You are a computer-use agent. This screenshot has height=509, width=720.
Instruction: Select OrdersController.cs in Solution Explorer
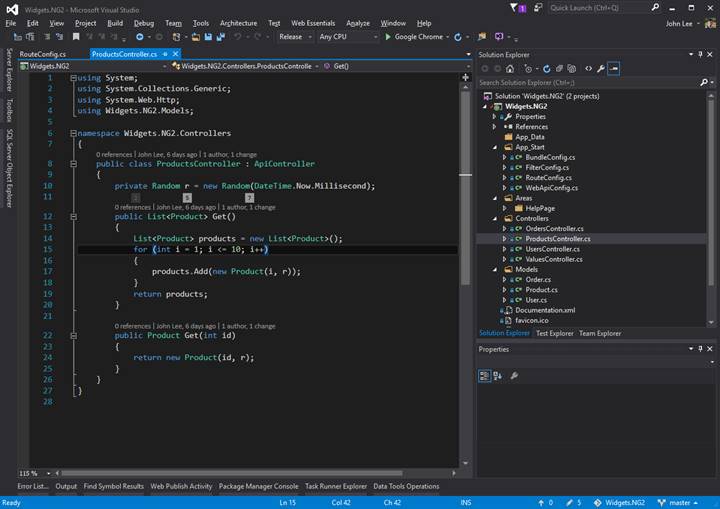(x=554, y=229)
